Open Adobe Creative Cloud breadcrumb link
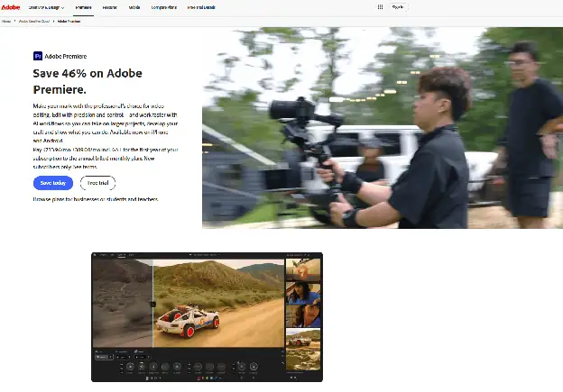The width and height of the screenshot is (563, 392). pos(34,21)
